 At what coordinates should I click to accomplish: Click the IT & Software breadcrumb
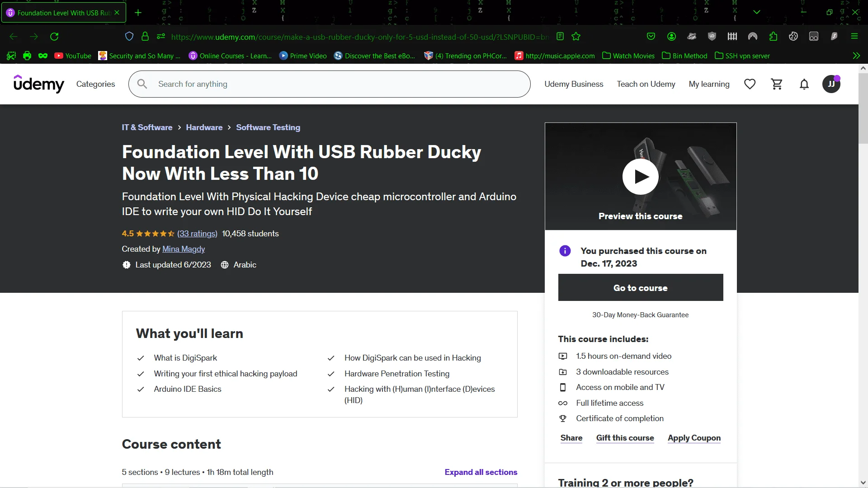[x=147, y=127]
